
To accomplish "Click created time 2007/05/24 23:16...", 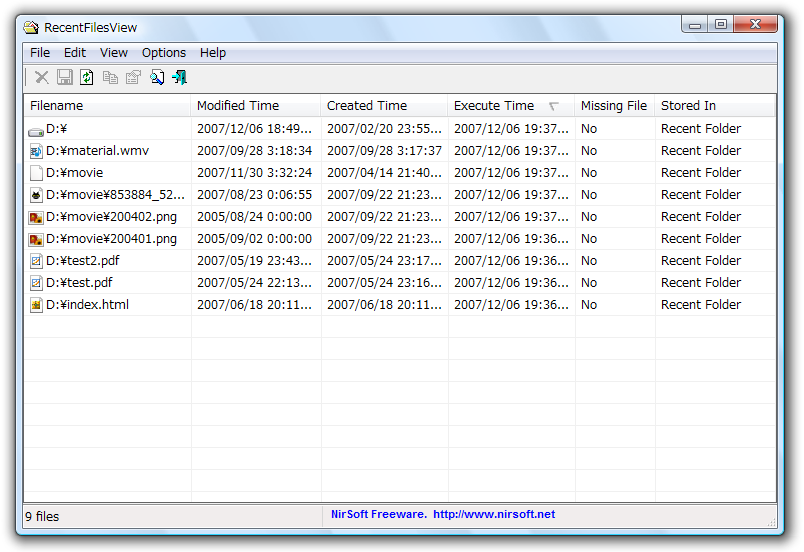I will (384, 283).
